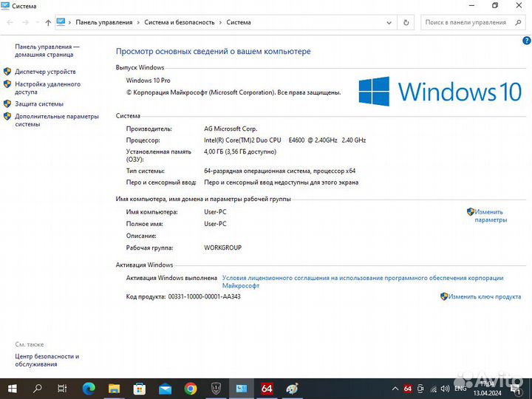Click Изменить ключ продукта link
Image resolution: width=532 pixels, height=399 pixels.
(485, 296)
